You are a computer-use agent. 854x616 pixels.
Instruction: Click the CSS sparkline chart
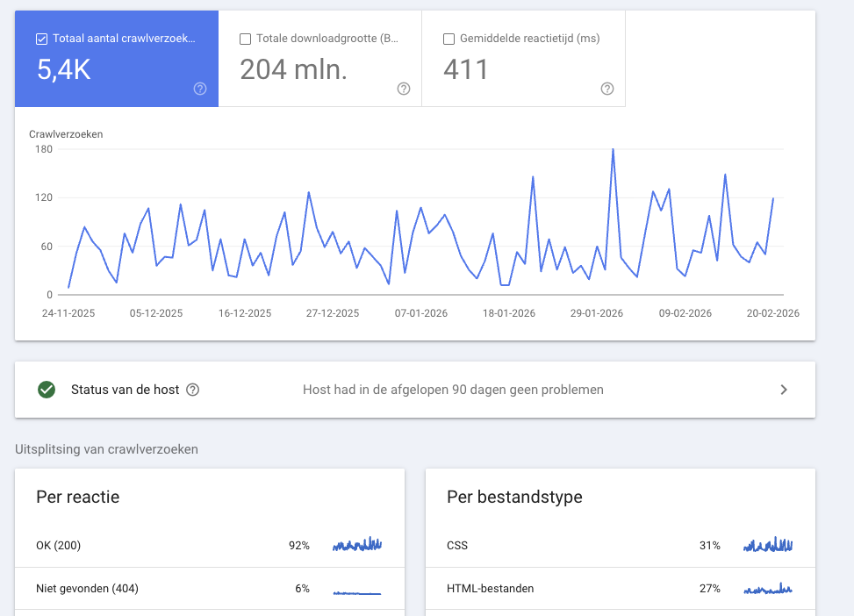pos(767,545)
